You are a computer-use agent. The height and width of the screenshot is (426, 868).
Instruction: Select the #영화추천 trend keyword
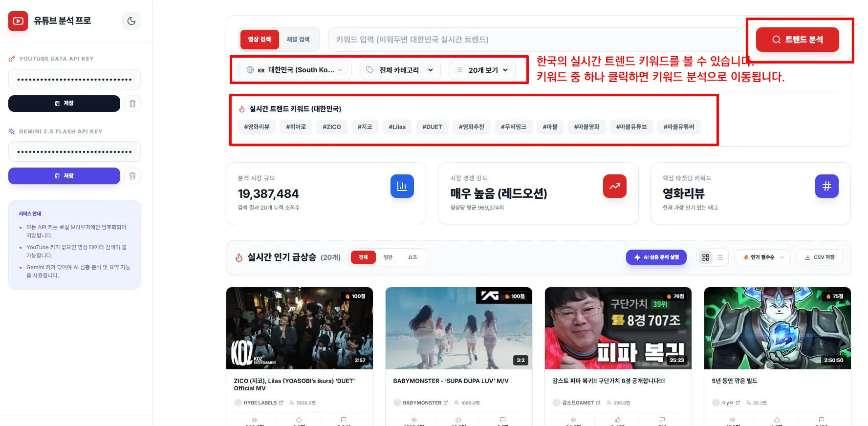[x=472, y=127]
